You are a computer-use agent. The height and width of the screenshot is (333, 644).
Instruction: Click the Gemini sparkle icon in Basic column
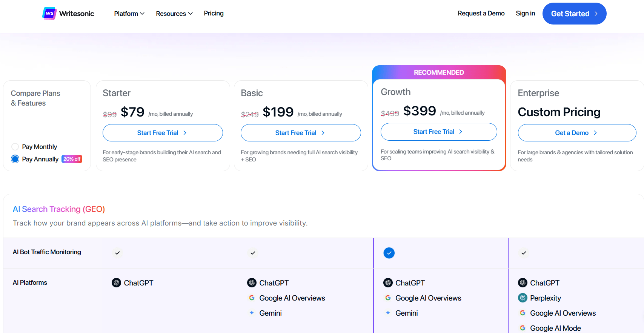(252, 313)
